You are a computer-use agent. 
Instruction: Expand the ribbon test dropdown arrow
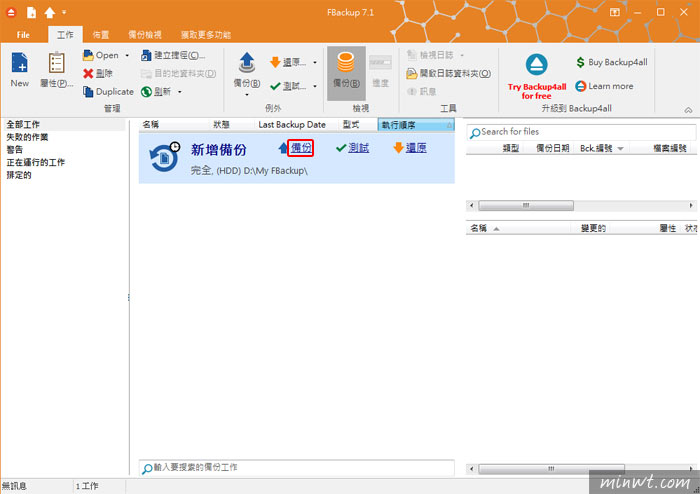click(x=315, y=86)
